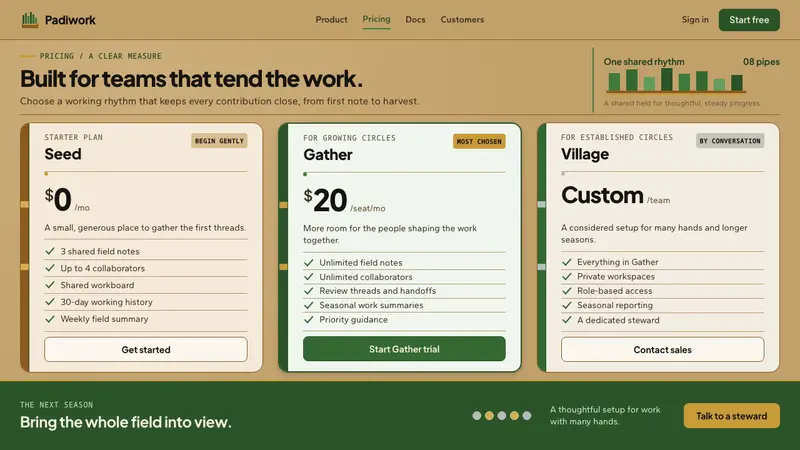Click the checkmark beside Seasonal reporting

tap(567, 305)
